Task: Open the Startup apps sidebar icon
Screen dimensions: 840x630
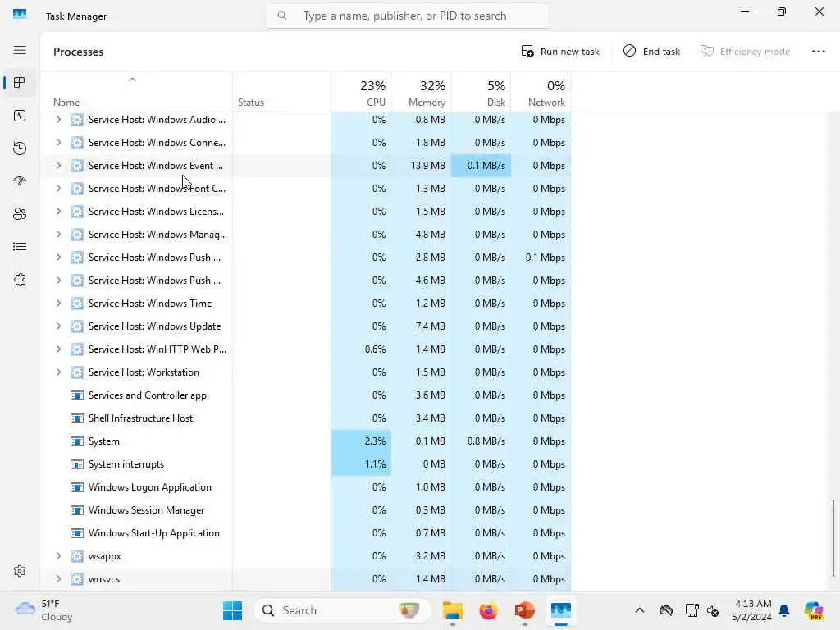Action: pos(20,181)
